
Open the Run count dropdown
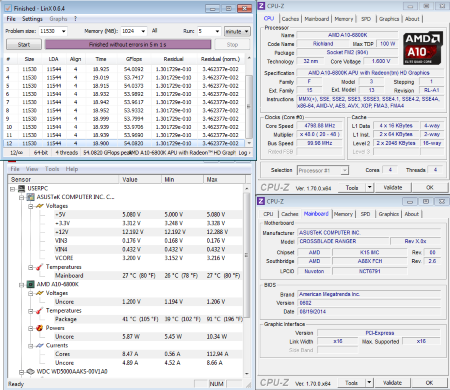217,31
